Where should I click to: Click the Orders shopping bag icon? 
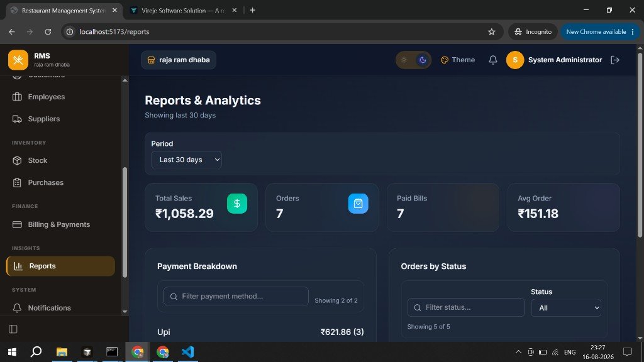coord(358,204)
